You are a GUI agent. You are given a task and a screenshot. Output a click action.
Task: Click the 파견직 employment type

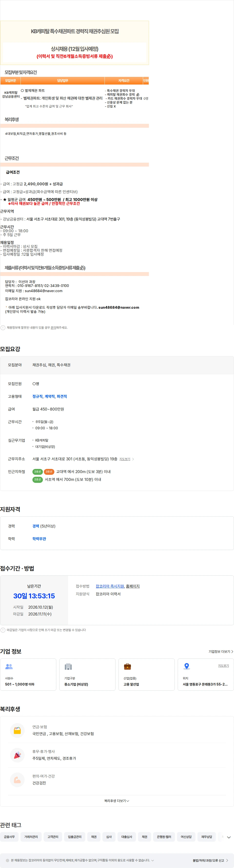62,396
